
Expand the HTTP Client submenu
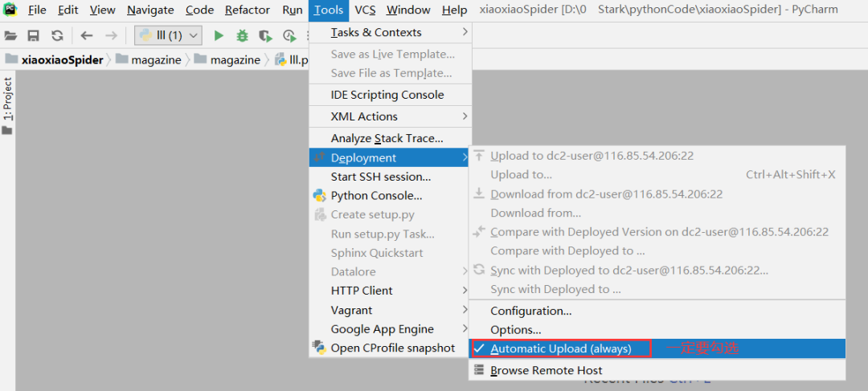click(391, 291)
